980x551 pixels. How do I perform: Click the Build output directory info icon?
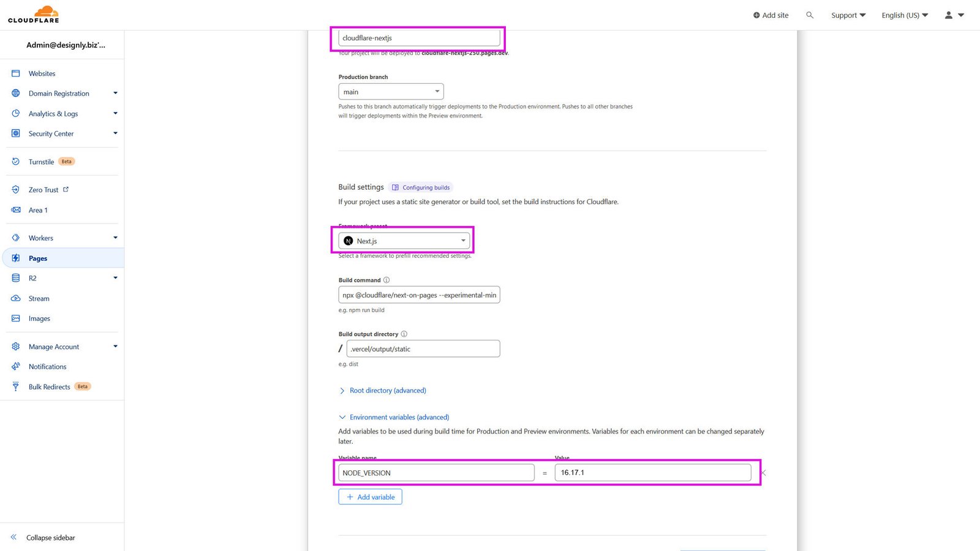point(404,334)
